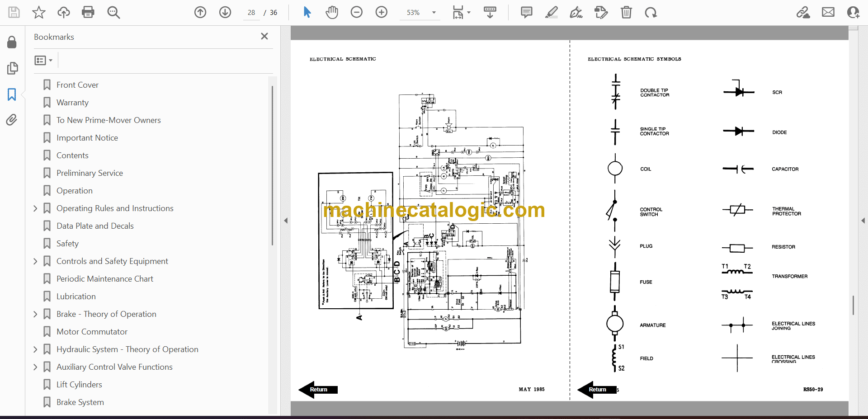868x419 pixels.
Task: Click the bookmarks panel scrollbar
Action: [x=272, y=166]
